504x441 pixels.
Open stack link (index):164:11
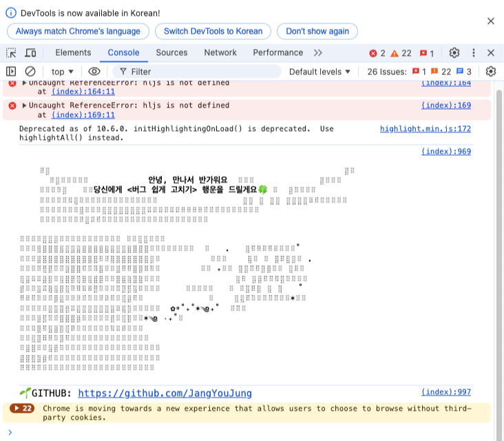pos(83,92)
